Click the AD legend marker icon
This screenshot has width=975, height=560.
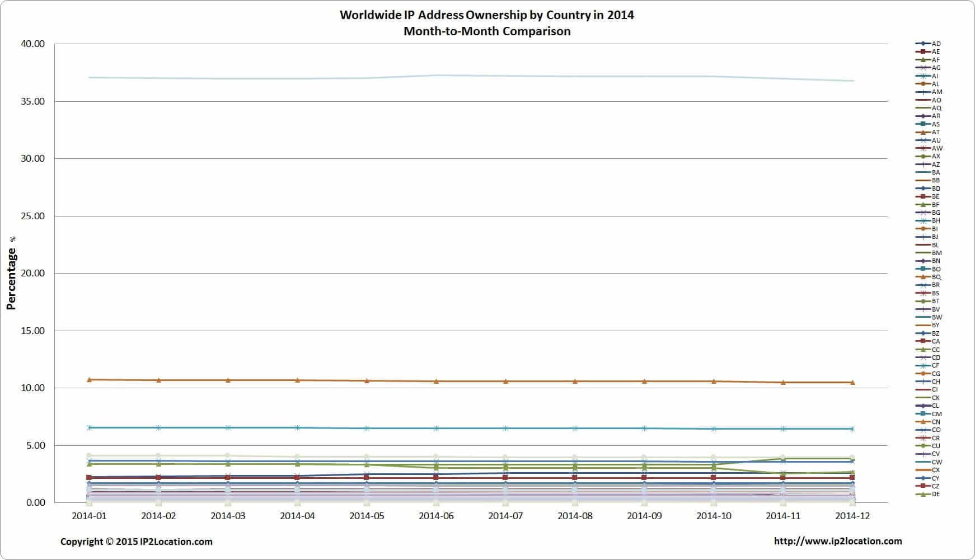(922, 44)
